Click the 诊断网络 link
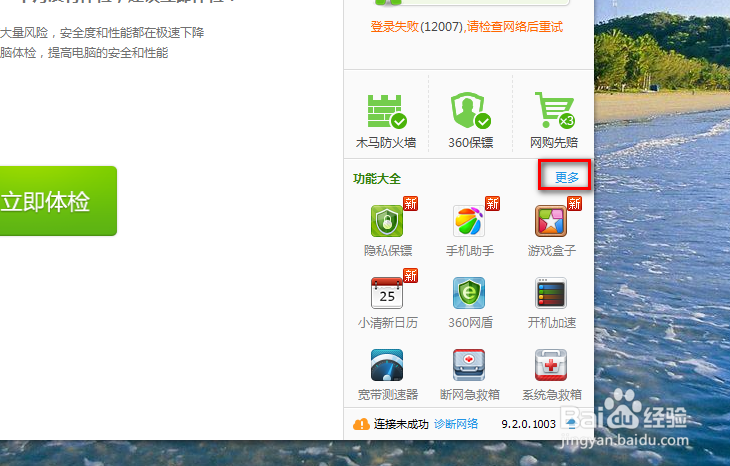The width and height of the screenshot is (730, 466). 456,424
